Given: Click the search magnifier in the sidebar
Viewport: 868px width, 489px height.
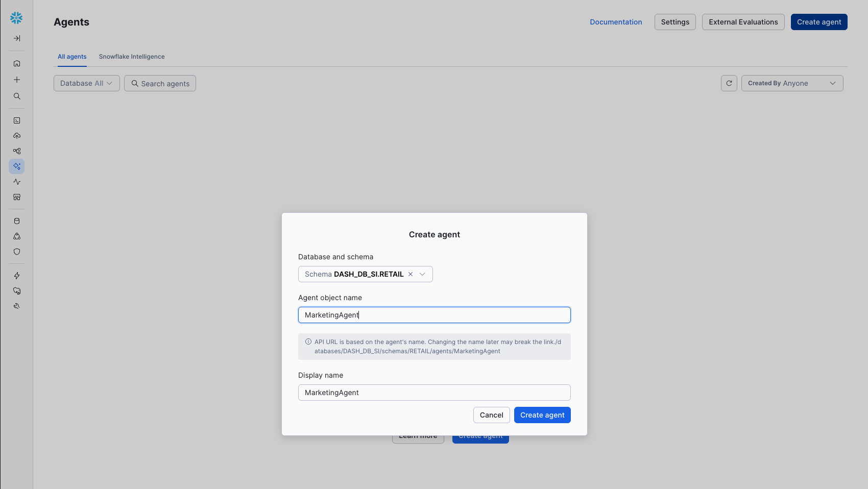Looking at the screenshot, I should pos(16,96).
